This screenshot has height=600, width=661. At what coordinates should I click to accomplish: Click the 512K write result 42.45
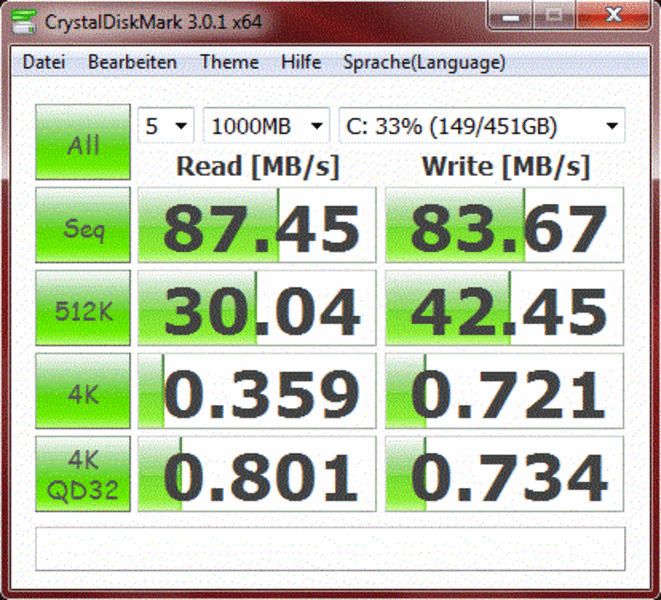click(x=504, y=308)
